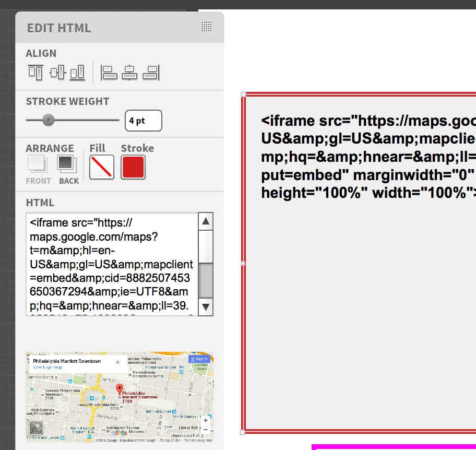Zoom in the map preview
The image size is (476, 450).
pyautogui.click(x=206, y=420)
